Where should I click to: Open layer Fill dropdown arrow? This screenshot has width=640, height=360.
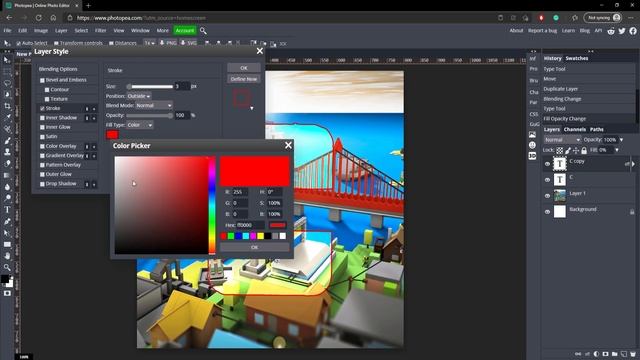coord(617,150)
